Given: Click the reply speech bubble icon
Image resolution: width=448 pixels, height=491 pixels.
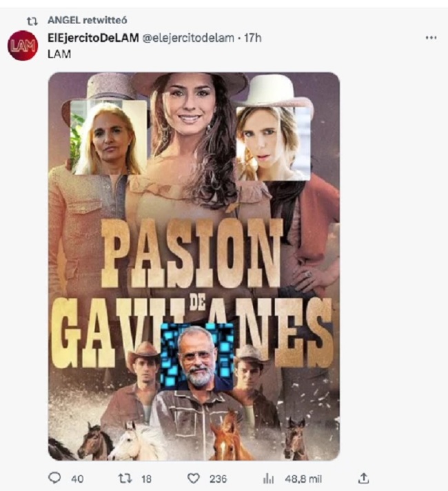Looking at the screenshot, I should 54,478.
